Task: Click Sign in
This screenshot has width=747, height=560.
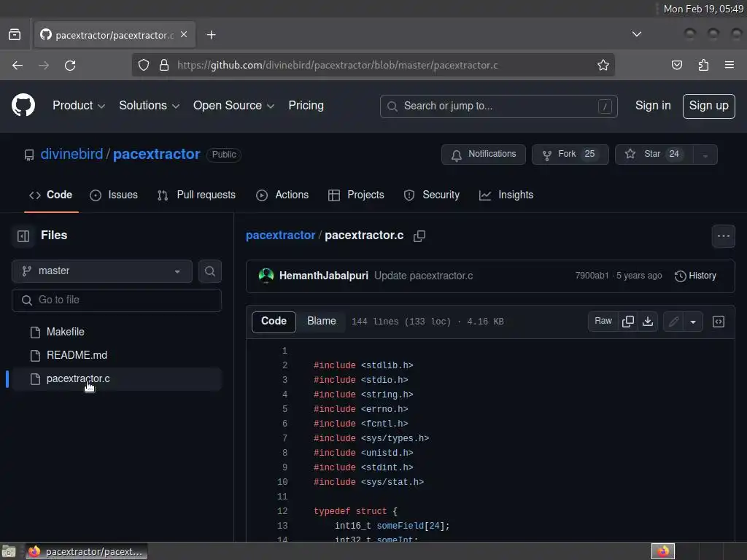Action: pos(653,106)
